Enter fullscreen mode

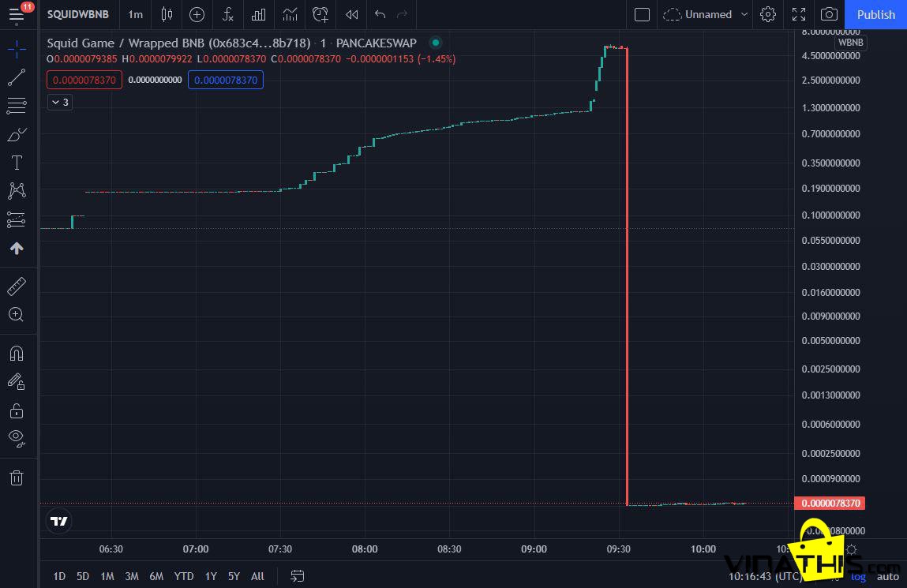coord(799,14)
